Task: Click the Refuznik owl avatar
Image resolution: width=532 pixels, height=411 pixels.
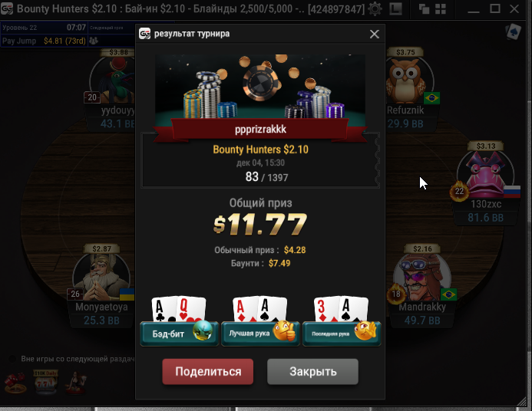Action: 405,81
